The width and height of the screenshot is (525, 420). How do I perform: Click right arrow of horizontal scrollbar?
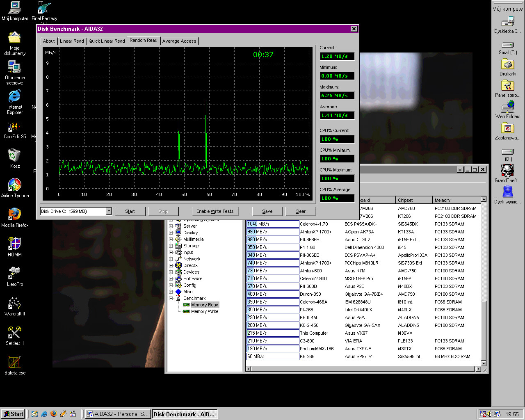point(478,369)
